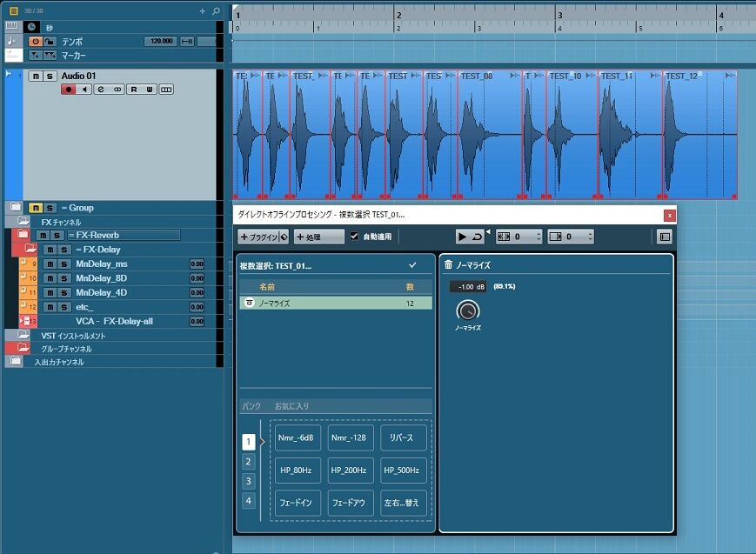Switch to the お気に入り tab
The image size is (756, 554).
pos(291,406)
